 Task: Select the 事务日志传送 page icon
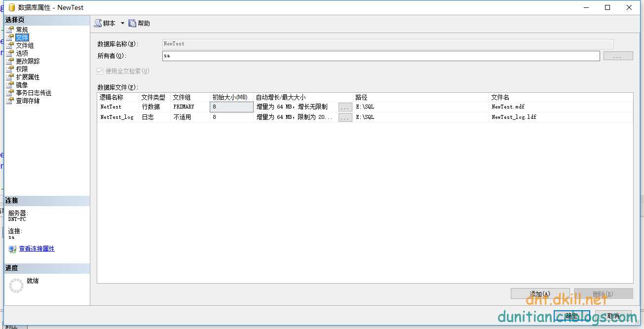click(10, 93)
